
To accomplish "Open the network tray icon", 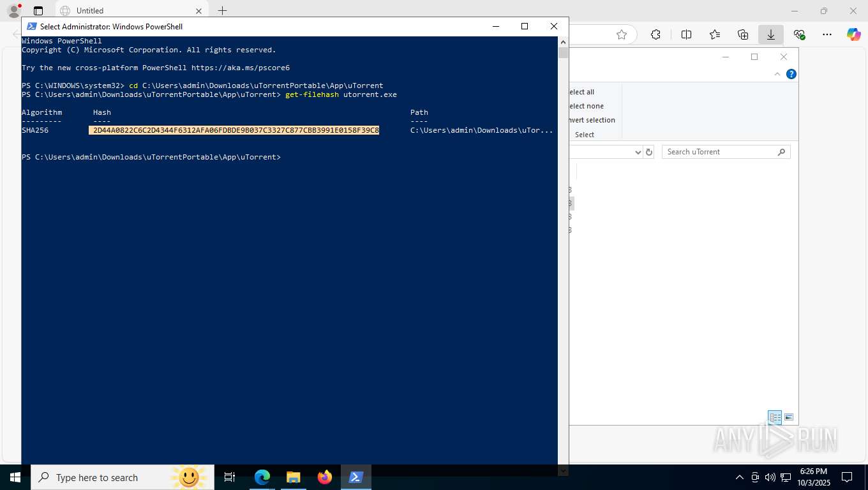I will pyautogui.click(x=786, y=477).
